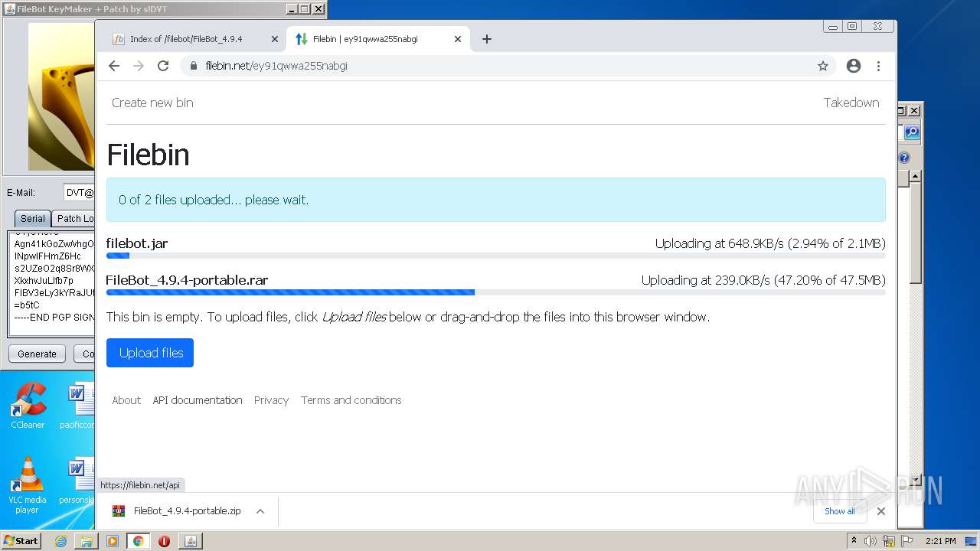Click the filebot.jar file name

(x=137, y=243)
